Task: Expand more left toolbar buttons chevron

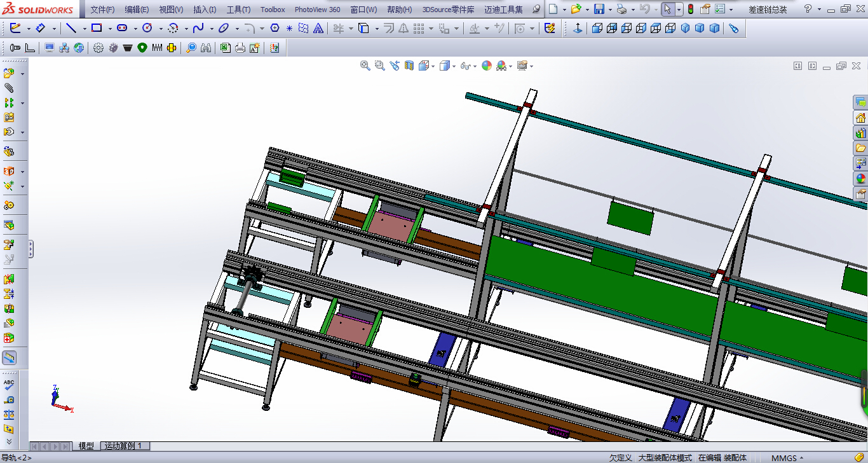Action: [9, 441]
